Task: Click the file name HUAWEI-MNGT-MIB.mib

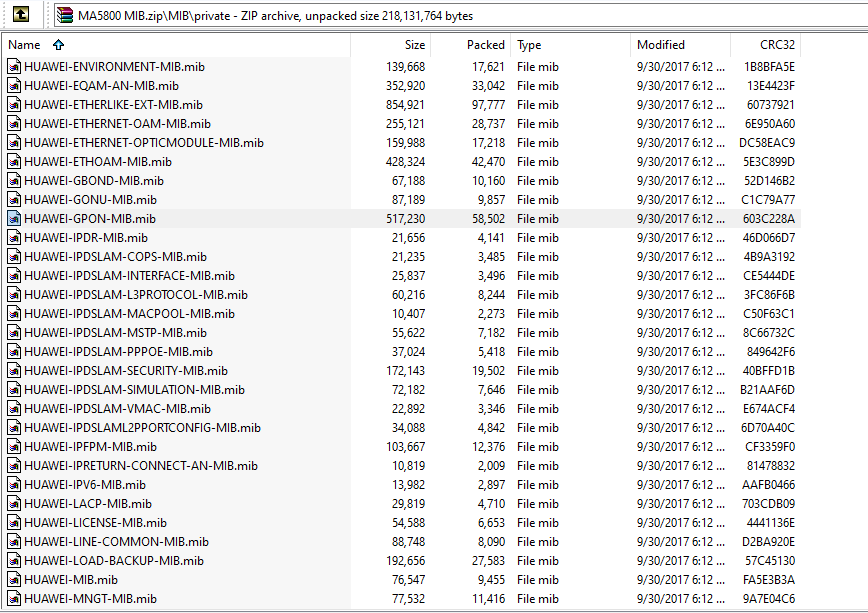Action: (x=90, y=599)
